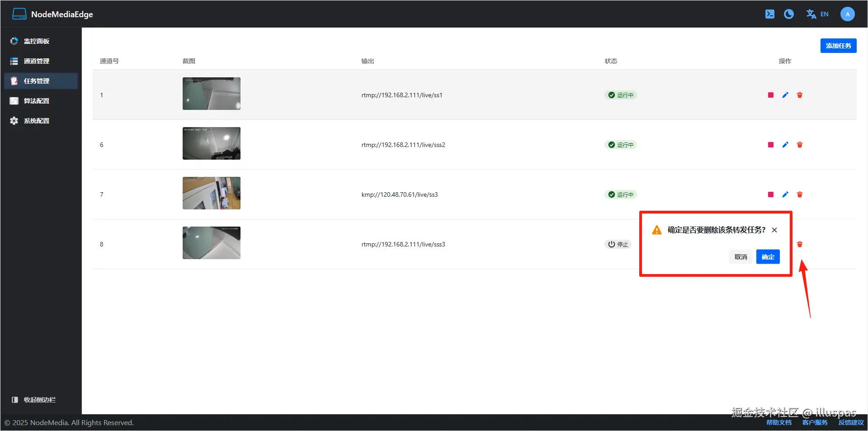This screenshot has height=431, width=868.
Task: Click the 添加任务 button
Action: [838, 46]
